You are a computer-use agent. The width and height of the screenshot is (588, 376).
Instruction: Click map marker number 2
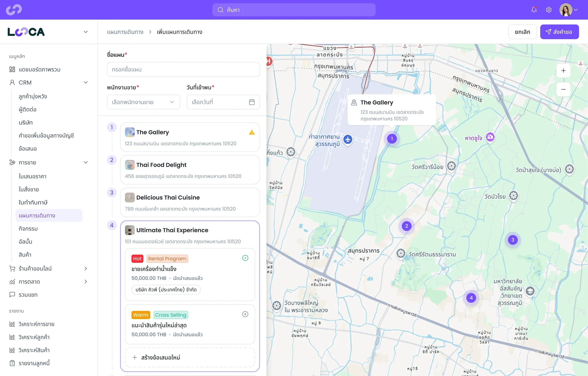click(x=406, y=226)
